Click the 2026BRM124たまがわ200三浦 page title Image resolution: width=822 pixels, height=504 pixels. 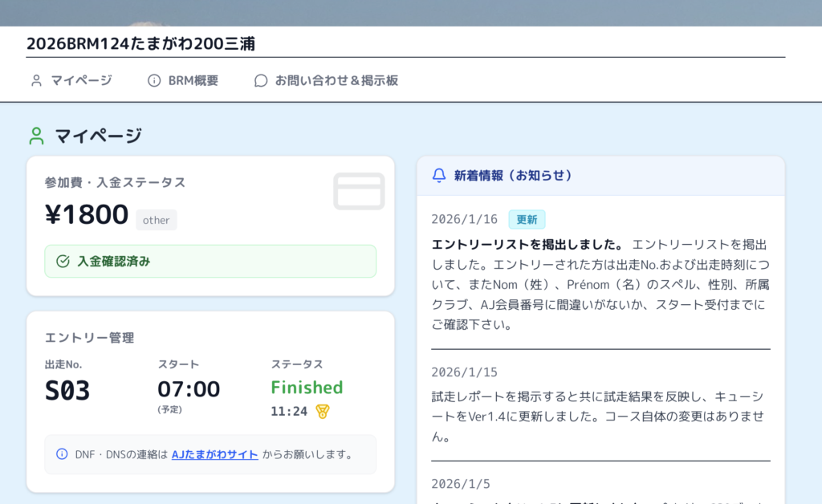pos(140,44)
